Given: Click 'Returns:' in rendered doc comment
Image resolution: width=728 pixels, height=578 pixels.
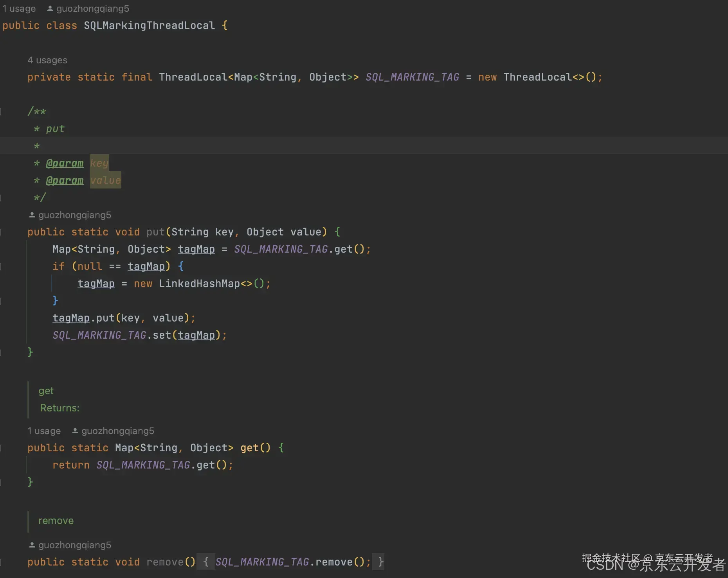Looking at the screenshot, I should point(59,408).
